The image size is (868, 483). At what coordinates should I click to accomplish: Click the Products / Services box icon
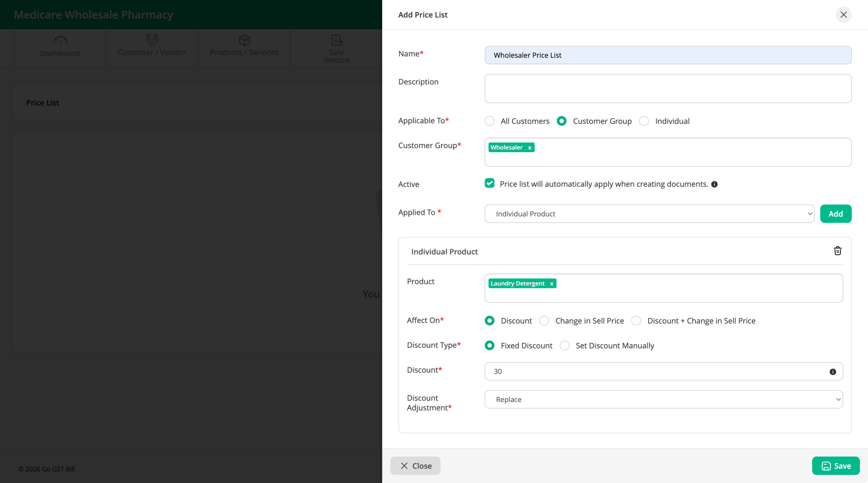click(244, 40)
